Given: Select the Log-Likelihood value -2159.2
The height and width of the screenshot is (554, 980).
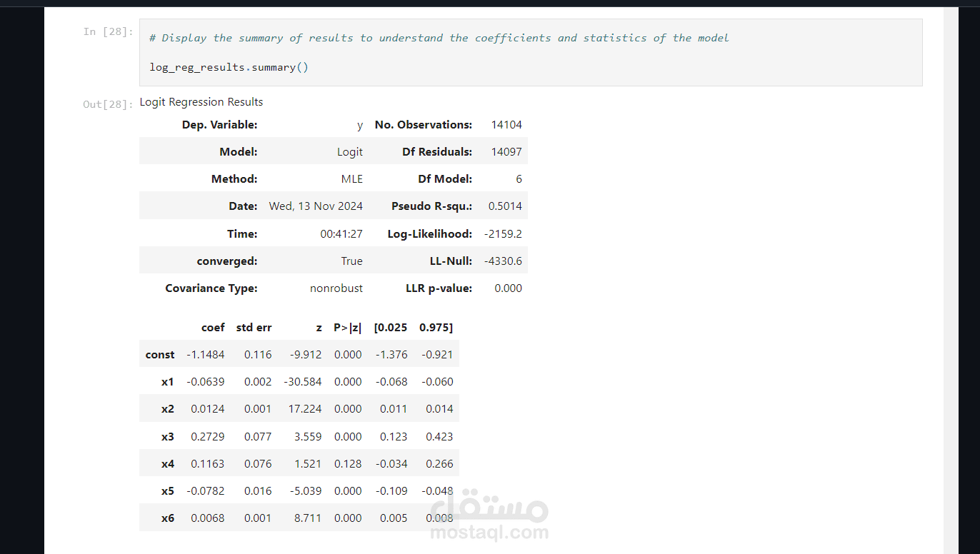Looking at the screenshot, I should click(503, 234).
